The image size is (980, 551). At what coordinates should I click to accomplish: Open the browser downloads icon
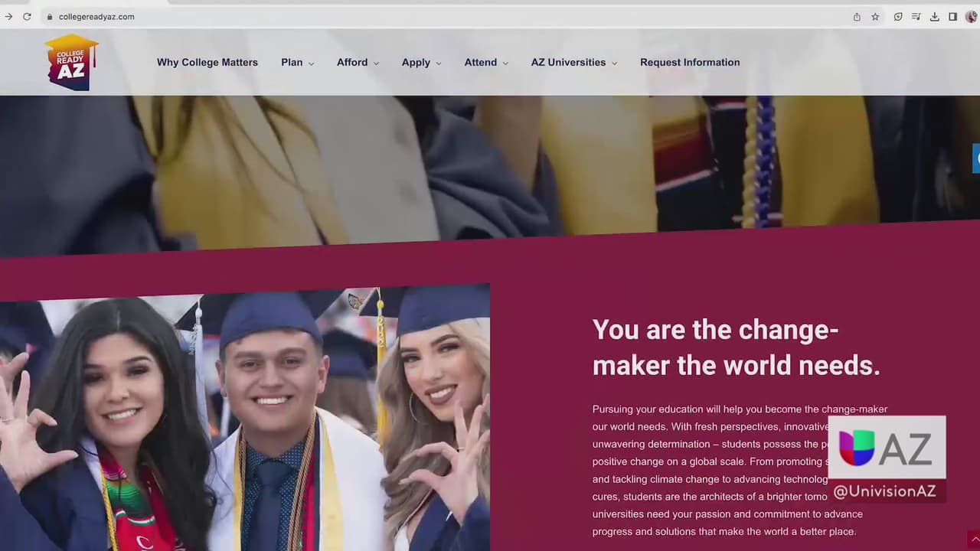(x=934, y=17)
